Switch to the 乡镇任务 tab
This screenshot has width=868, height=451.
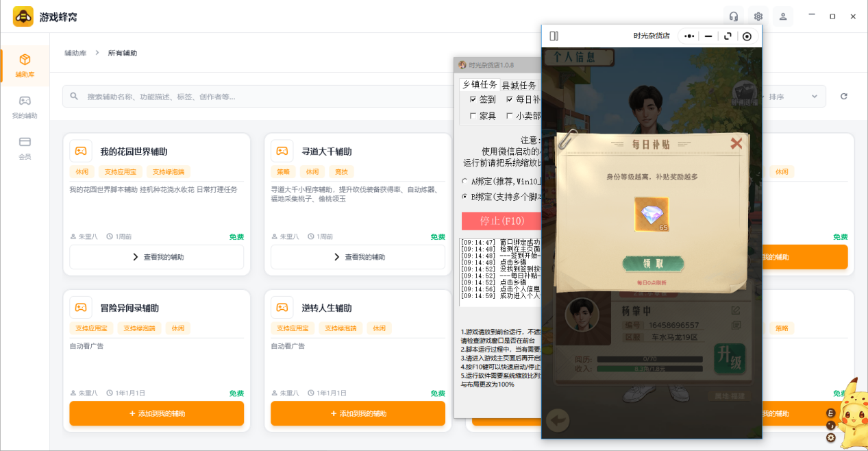pyautogui.click(x=480, y=85)
